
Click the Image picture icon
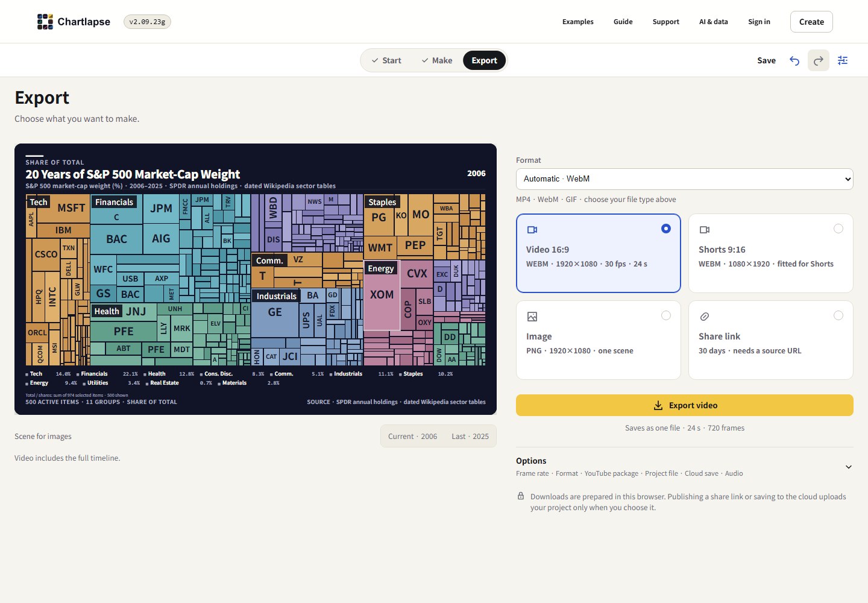pyautogui.click(x=532, y=317)
